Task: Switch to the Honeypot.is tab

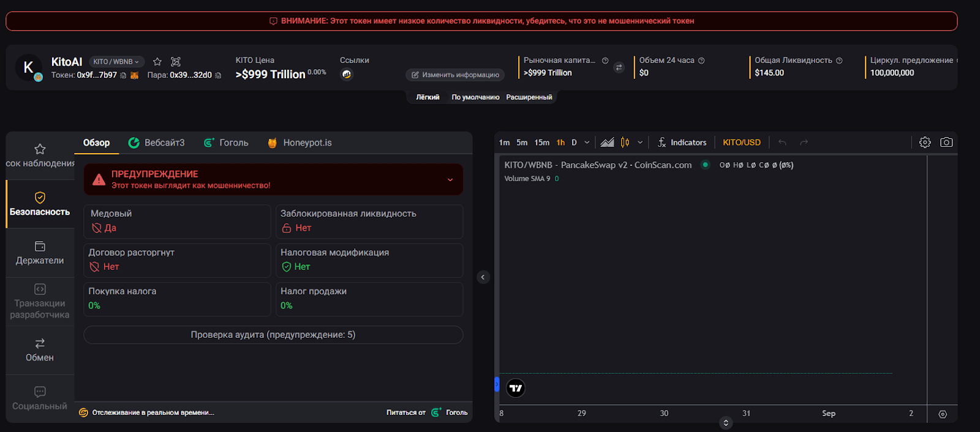Action: tap(300, 143)
